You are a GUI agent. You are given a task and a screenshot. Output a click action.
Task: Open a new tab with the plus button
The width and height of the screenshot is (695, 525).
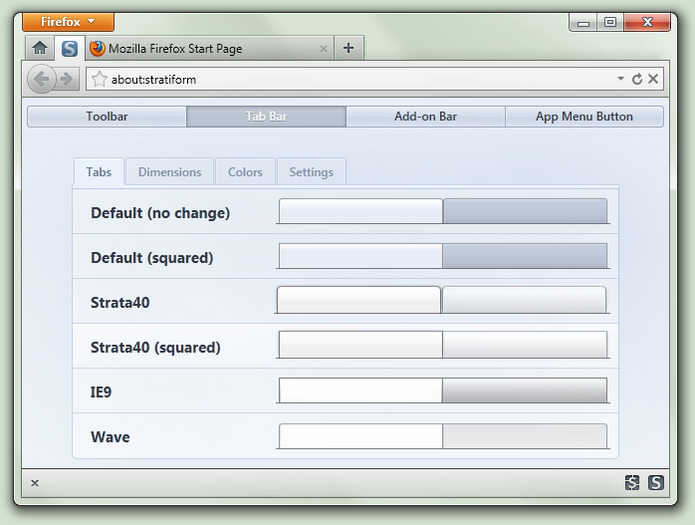348,48
